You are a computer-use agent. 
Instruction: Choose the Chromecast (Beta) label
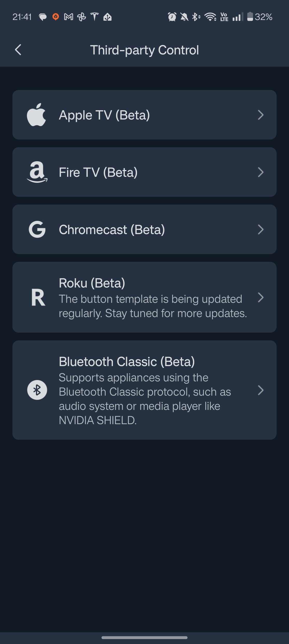click(112, 229)
